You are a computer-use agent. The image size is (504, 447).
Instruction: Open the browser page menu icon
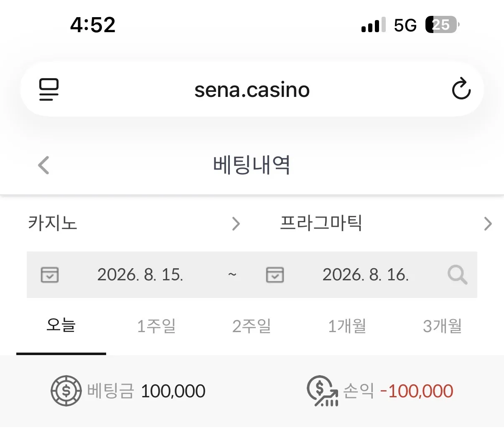tap(49, 89)
